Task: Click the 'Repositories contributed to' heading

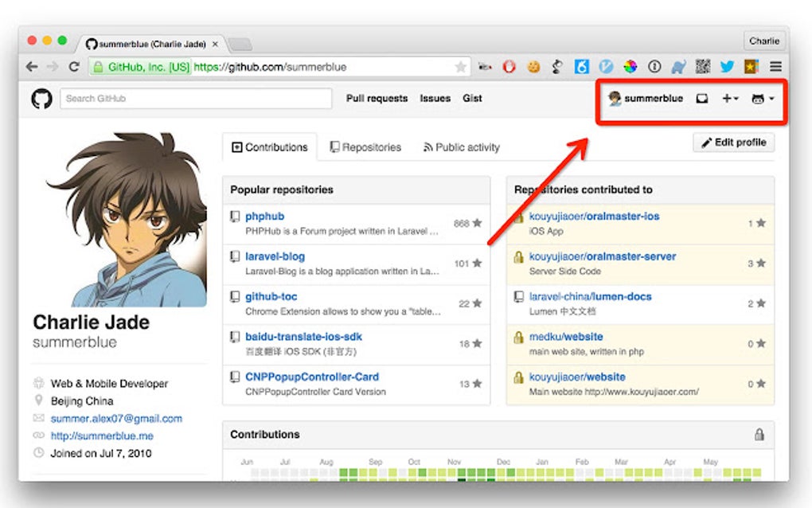Action: point(583,190)
